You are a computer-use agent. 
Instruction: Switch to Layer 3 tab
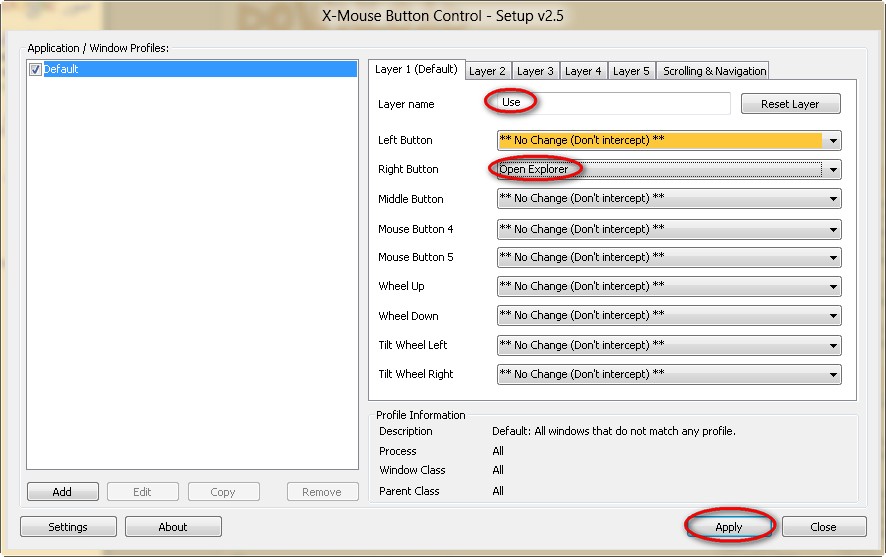[x=535, y=71]
